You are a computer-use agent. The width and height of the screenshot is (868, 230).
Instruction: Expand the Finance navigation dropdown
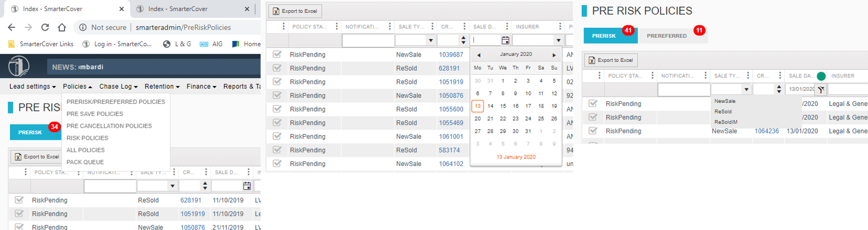click(201, 86)
